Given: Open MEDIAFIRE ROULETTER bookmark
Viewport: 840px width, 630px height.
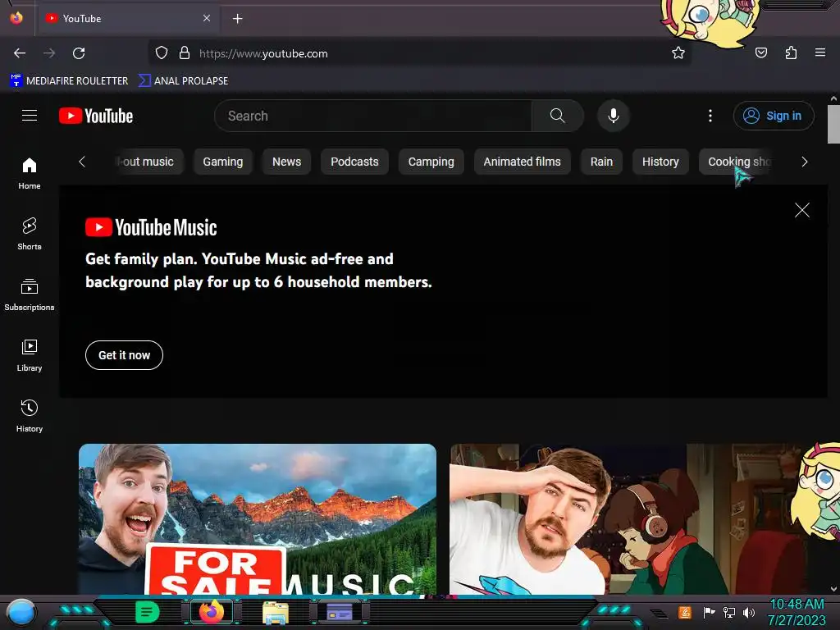Looking at the screenshot, I should 69,81.
